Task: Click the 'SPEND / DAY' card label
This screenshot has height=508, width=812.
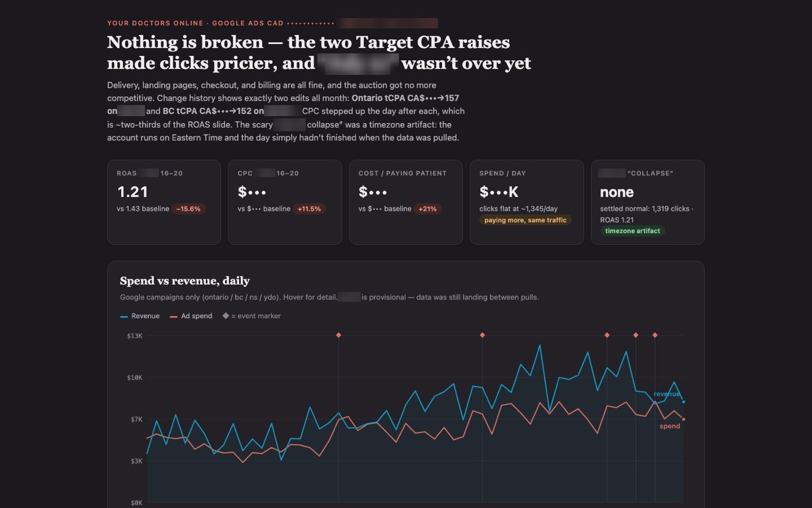Action: [502, 173]
